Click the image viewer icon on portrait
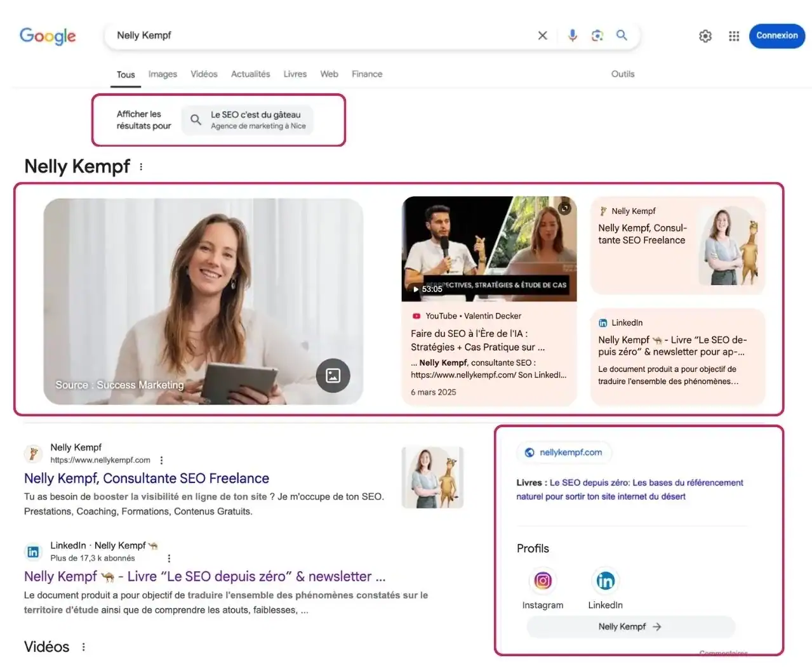Screen dimensions: 812x667 [x=333, y=376]
